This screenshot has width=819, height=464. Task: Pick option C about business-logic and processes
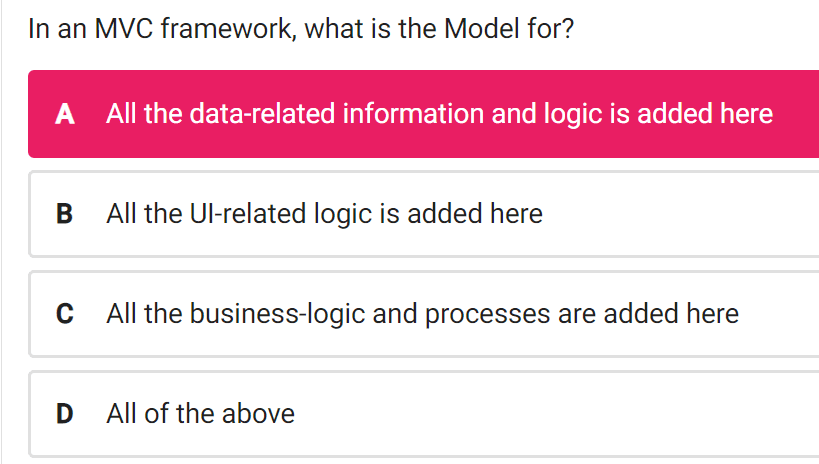tap(424, 314)
